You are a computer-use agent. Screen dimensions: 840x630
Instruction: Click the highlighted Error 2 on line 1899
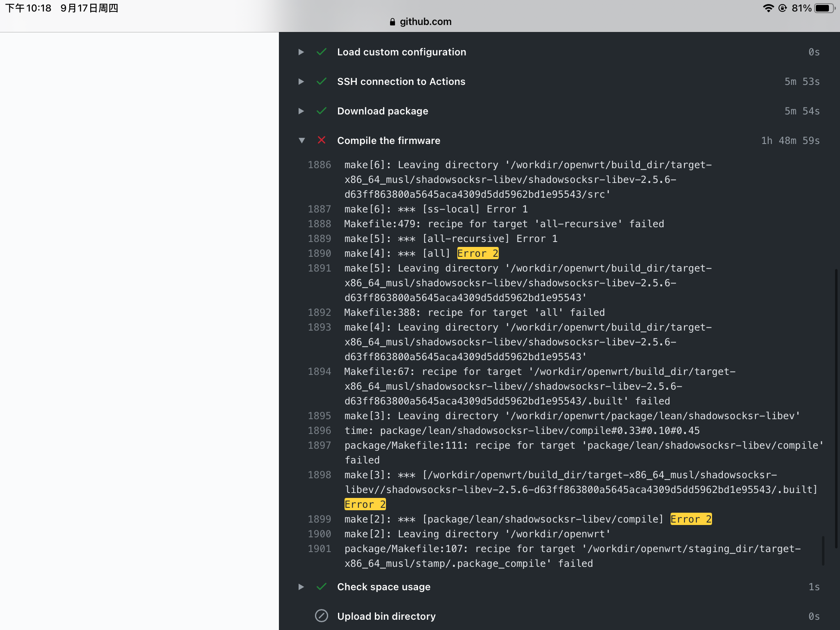click(691, 519)
